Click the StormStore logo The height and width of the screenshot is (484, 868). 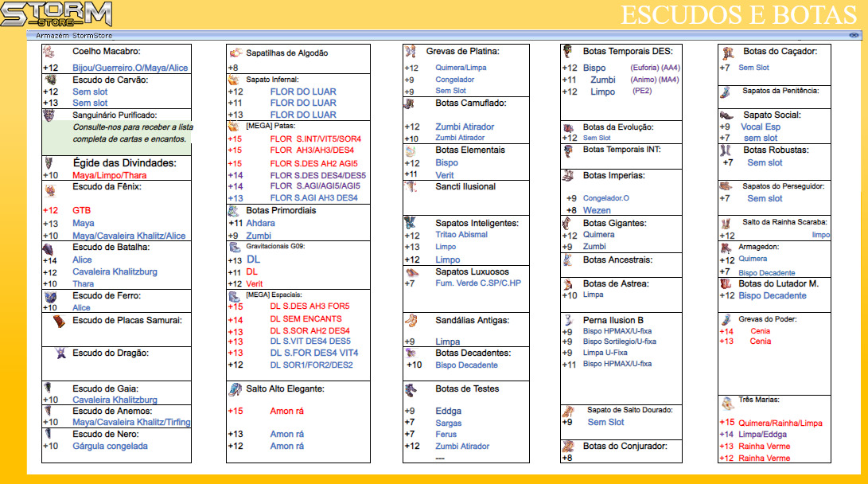(x=56, y=14)
